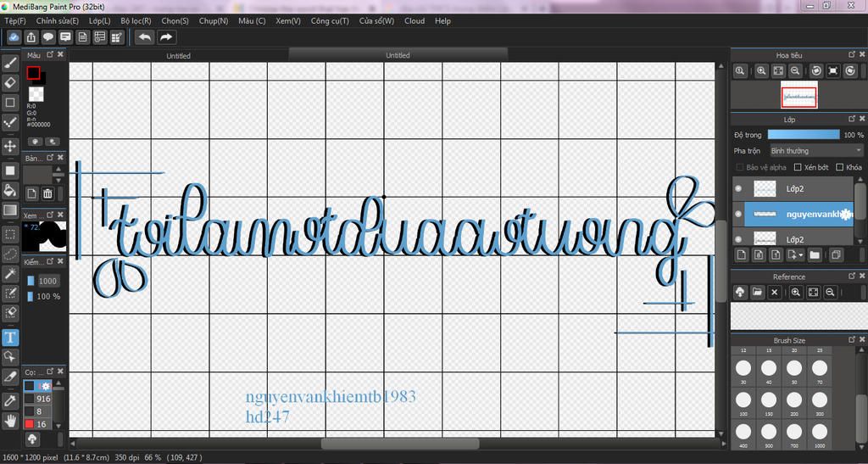Click the trash icon in Bàn panel
868x464 pixels.
[x=47, y=193]
